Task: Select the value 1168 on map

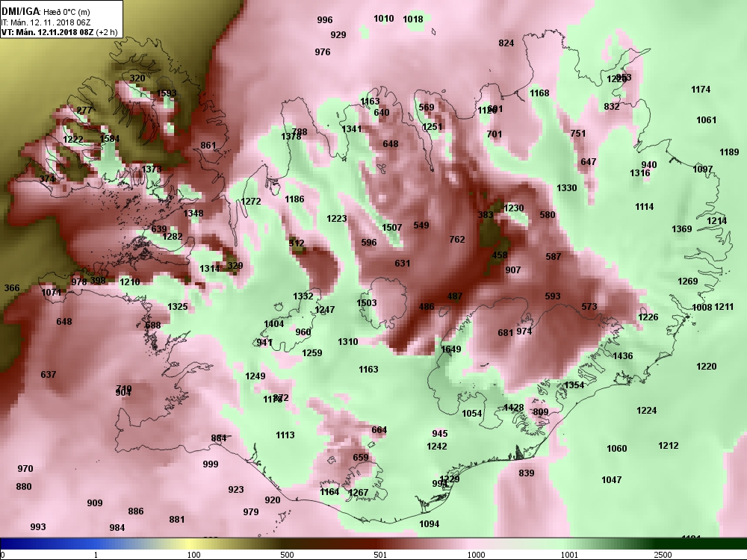Action: (x=539, y=93)
